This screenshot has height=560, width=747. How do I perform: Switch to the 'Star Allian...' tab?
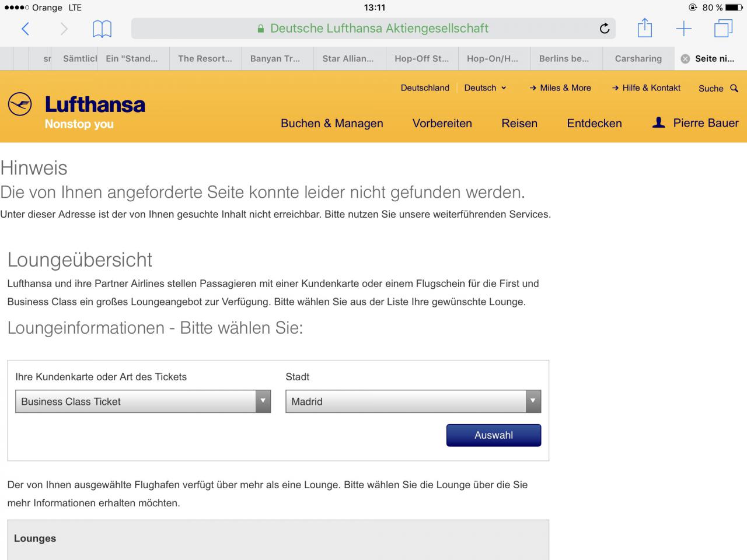[x=350, y=58]
